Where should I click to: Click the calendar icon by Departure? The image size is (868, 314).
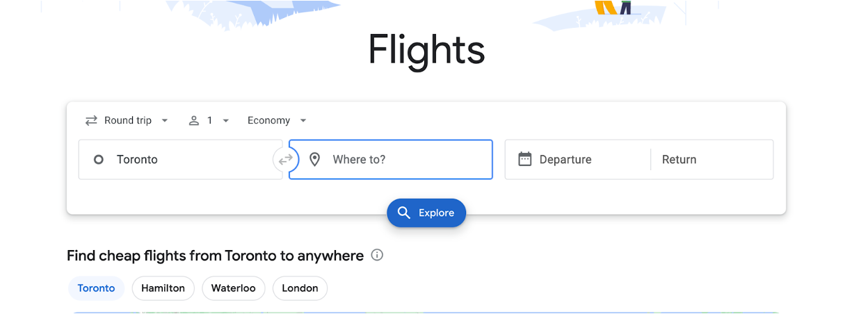tap(525, 159)
